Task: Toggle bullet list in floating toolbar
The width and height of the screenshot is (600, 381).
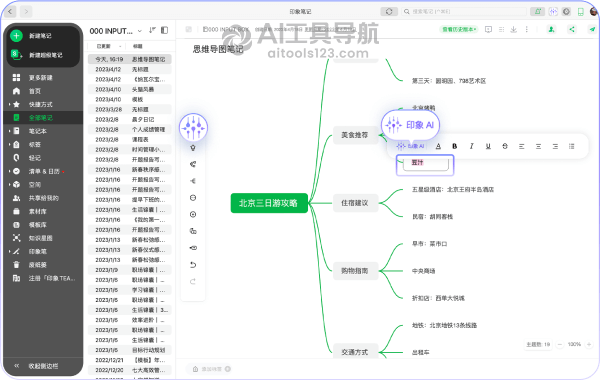Action: (572, 146)
